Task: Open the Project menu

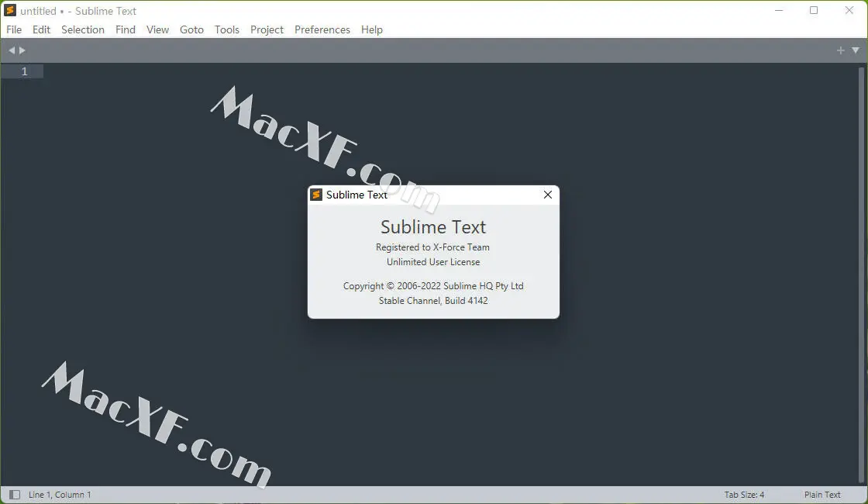Action: point(267,30)
